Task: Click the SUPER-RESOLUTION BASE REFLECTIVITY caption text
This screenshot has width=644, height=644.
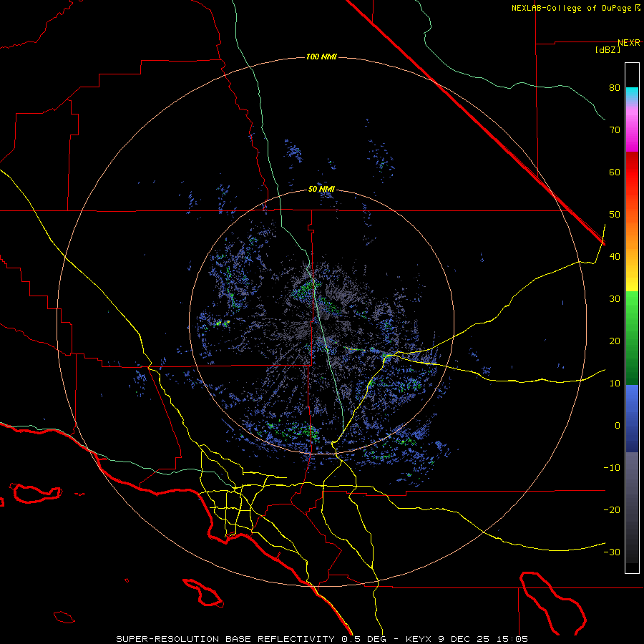Action: (x=225, y=639)
